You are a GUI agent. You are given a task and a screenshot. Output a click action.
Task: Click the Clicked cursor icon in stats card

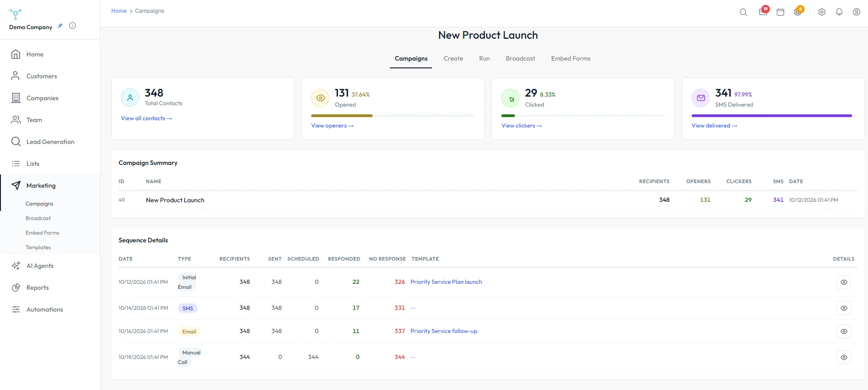pos(510,98)
